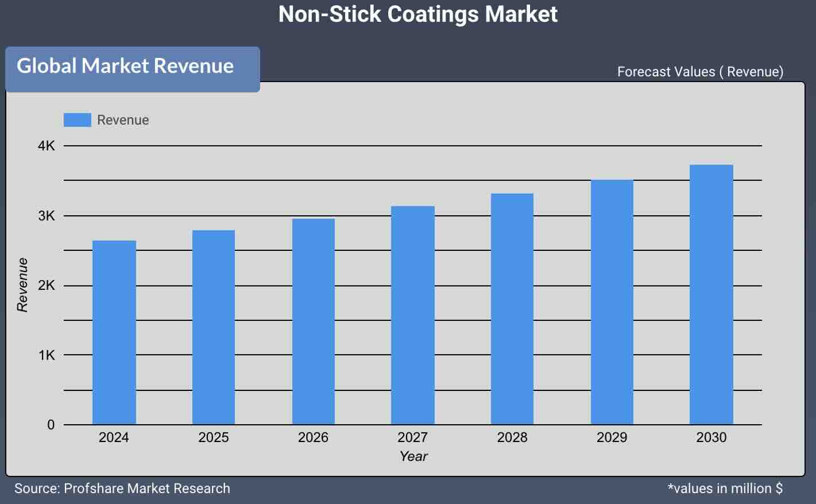Click the Year axis title

(413, 456)
